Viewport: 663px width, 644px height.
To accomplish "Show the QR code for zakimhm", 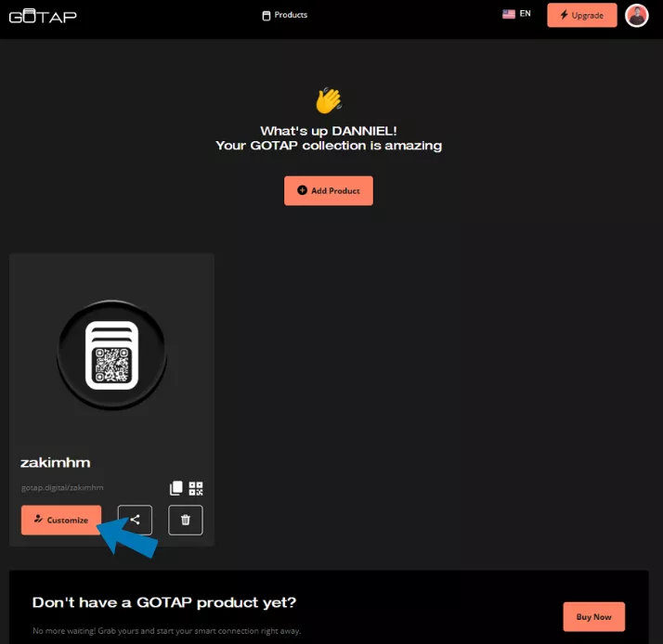I will [196, 488].
